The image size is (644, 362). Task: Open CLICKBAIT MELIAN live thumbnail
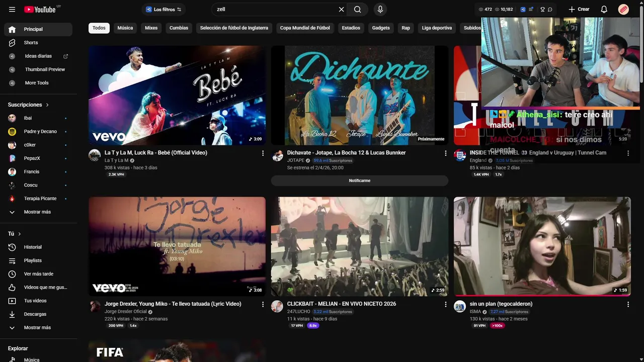point(360,246)
